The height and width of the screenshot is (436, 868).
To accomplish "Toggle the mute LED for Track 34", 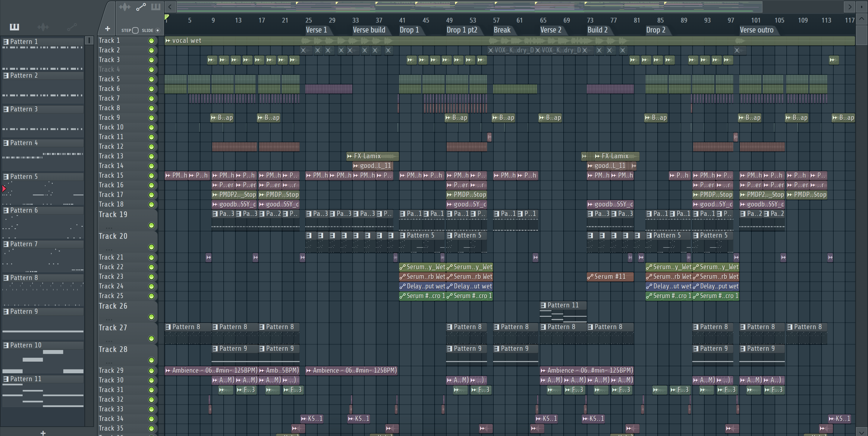I will pyautogui.click(x=151, y=419).
